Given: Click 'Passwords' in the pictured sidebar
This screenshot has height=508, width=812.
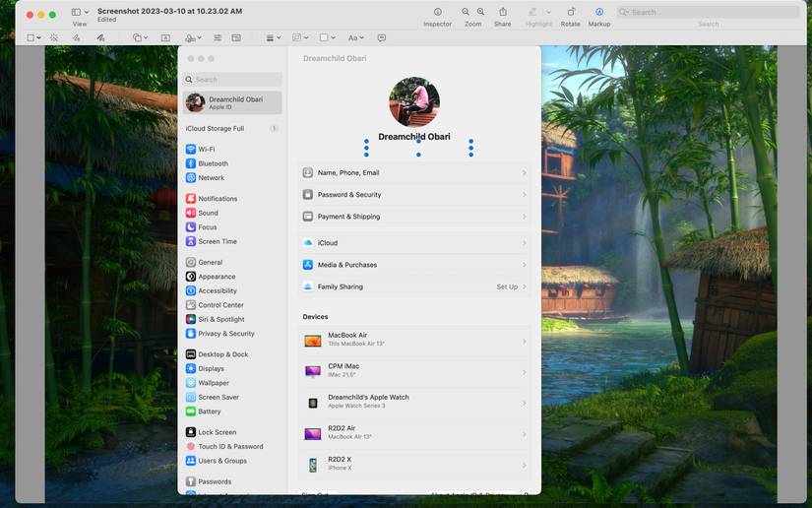Looking at the screenshot, I should (215, 481).
